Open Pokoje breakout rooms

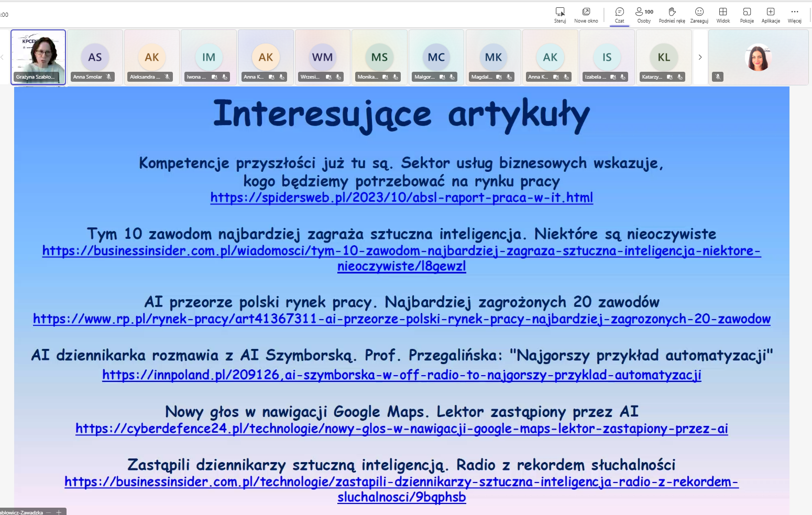point(747,15)
